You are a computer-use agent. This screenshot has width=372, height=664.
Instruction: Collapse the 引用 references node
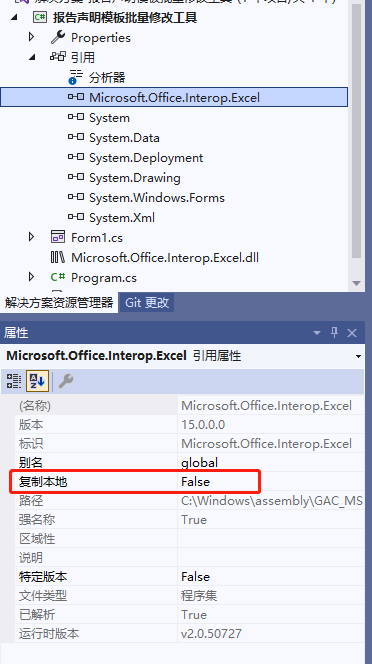32,57
